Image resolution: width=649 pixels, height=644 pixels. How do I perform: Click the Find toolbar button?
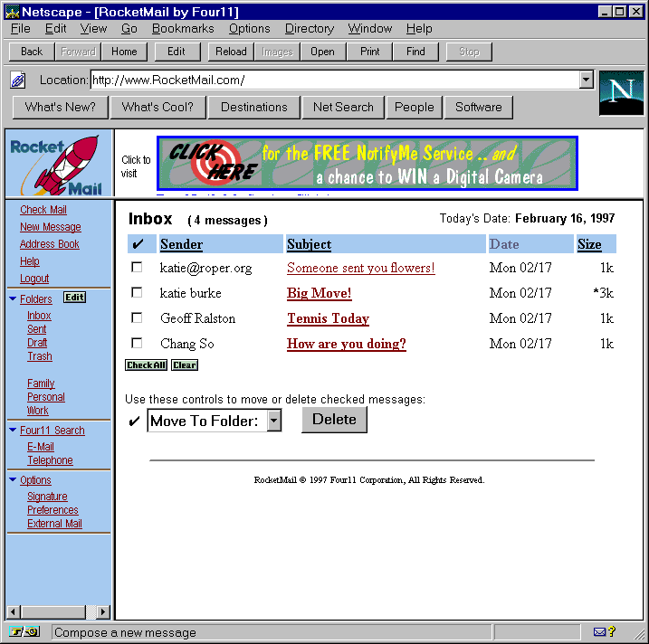(415, 52)
